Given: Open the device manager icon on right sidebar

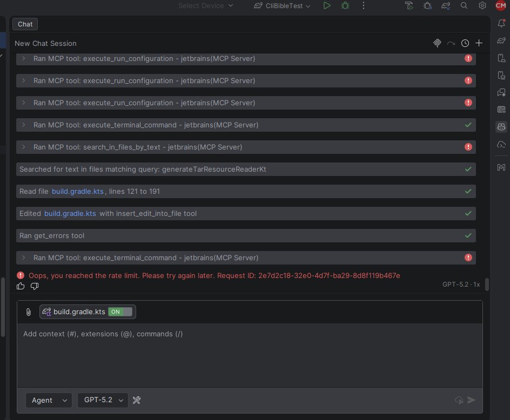Looking at the screenshot, I should pos(501,58).
